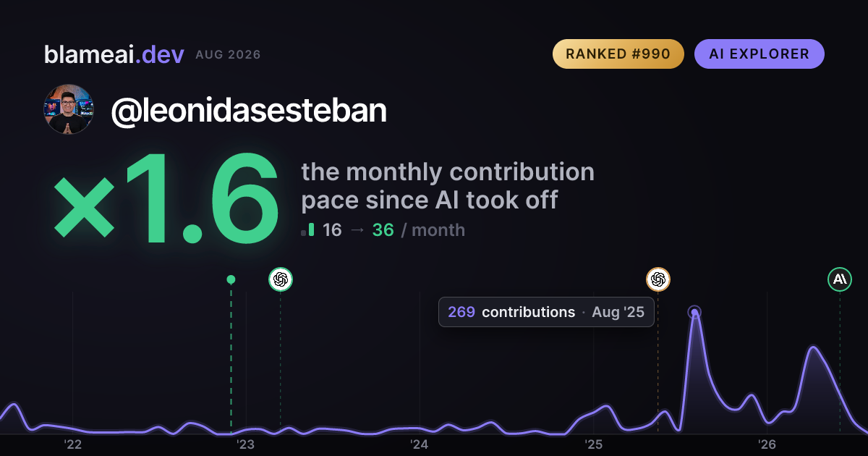Image resolution: width=868 pixels, height=456 pixels.
Task: Click the first green-ringed OpenAI marker icon
Action: point(281,279)
